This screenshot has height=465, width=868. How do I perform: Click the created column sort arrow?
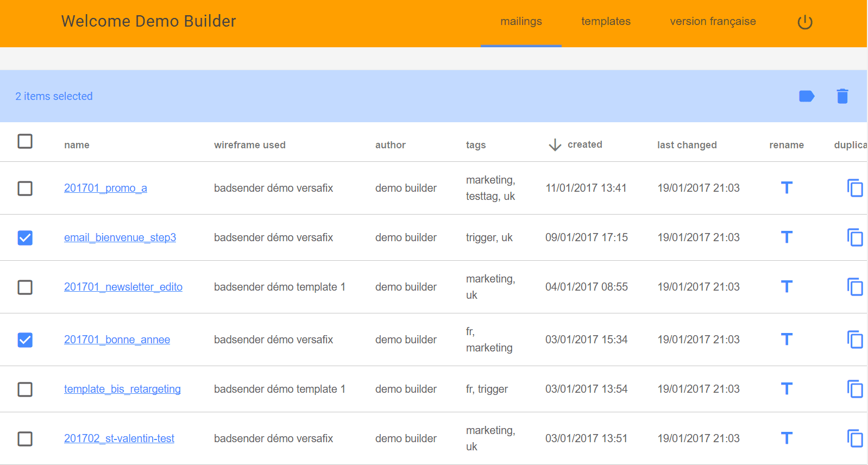555,144
